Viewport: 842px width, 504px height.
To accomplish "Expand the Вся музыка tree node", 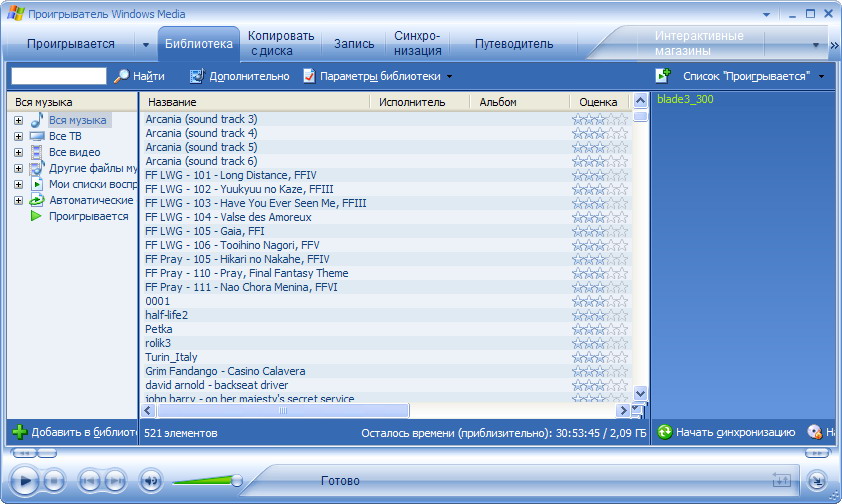I will coord(18,120).
